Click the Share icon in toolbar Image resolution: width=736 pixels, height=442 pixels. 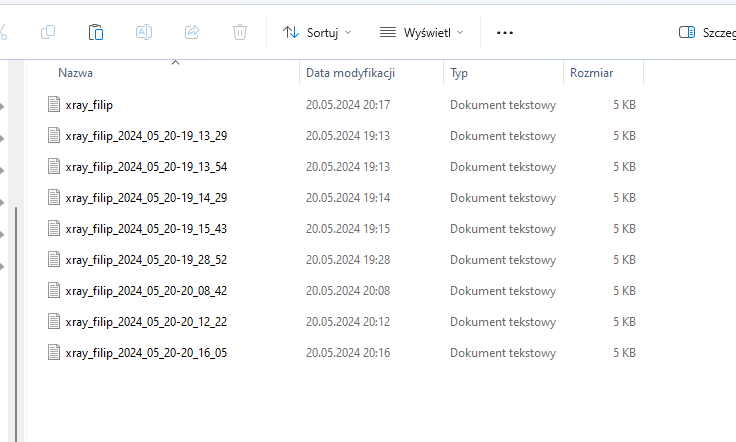click(x=192, y=32)
